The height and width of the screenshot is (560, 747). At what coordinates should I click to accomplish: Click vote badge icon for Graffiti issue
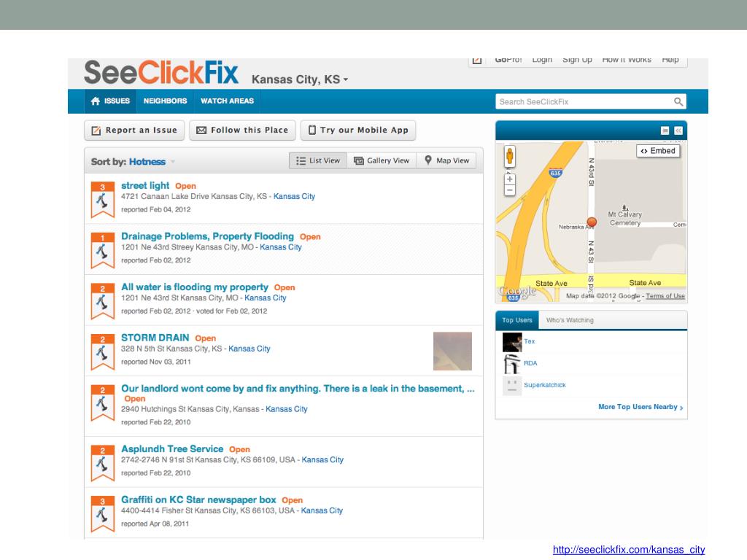pyautogui.click(x=102, y=514)
